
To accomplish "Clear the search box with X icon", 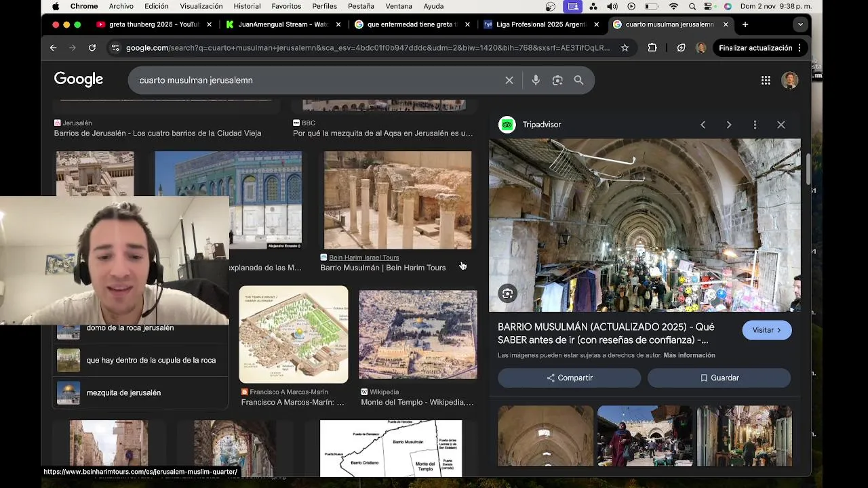I will pyautogui.click(x=509, y=80).
